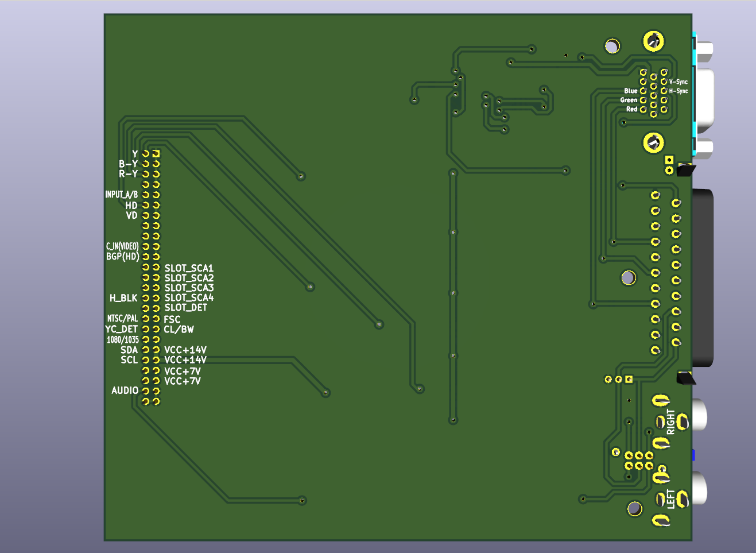Select the SLOT_SCA1 label
This screenshot has width=756, height=553.
(x=189, y=268)
